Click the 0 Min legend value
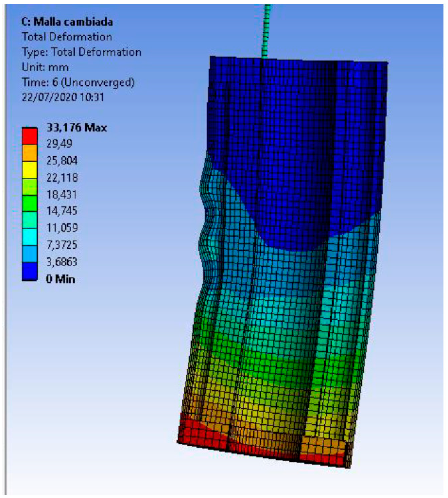448x498 pixels. pyautogui.click(x=61, y=279)
